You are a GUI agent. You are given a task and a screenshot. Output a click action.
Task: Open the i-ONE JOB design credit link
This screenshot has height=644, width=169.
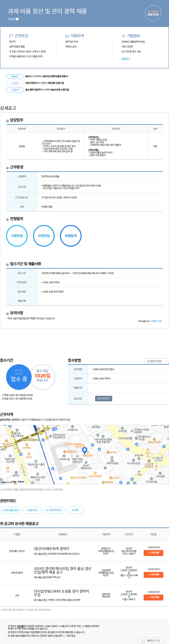(x=156, y=321)
